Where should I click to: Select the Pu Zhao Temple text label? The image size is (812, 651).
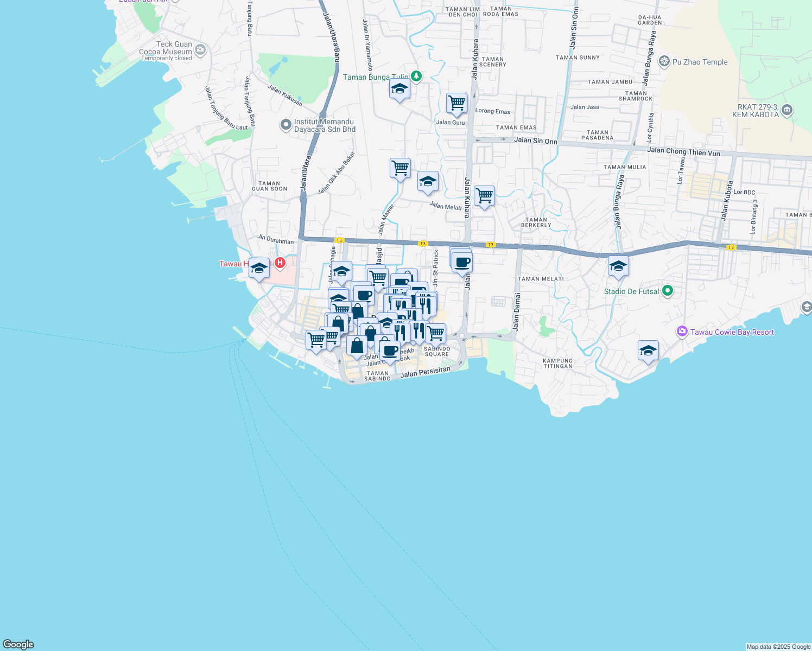[700, 62]
